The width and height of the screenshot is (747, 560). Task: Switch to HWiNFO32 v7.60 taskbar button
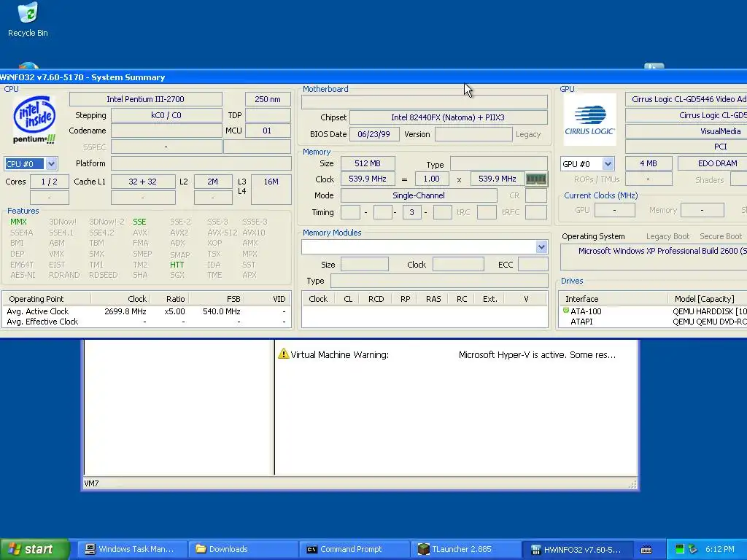click(x=578, y=549)
